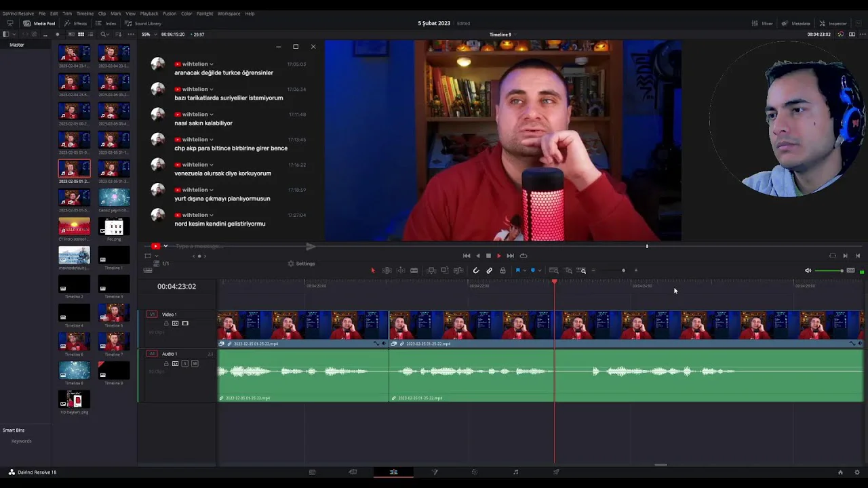Solo the Audio 1 track

[185, 363]
